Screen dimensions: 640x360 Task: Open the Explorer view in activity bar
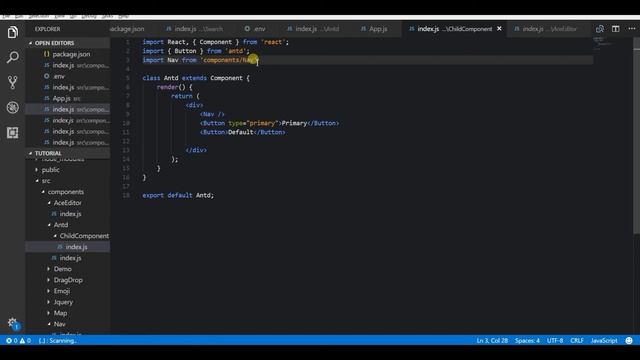click(x=13, y=32)
